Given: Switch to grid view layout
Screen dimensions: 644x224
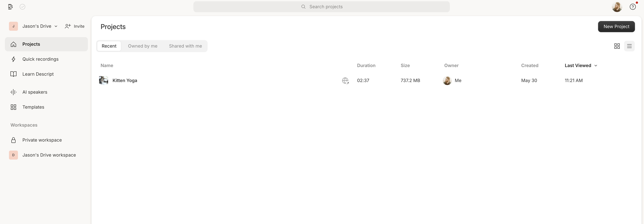Looking at the screenshot, I should [617, 46].
